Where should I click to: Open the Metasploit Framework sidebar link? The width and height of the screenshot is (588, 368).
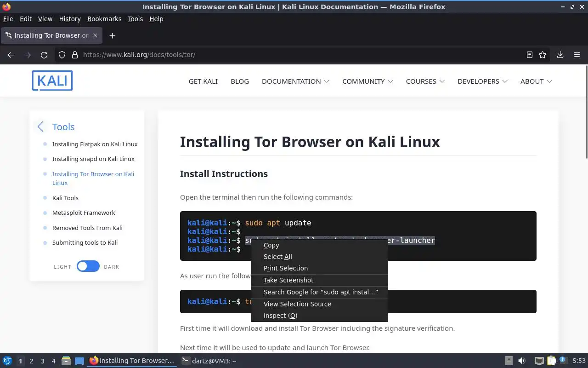pos(84,213)
